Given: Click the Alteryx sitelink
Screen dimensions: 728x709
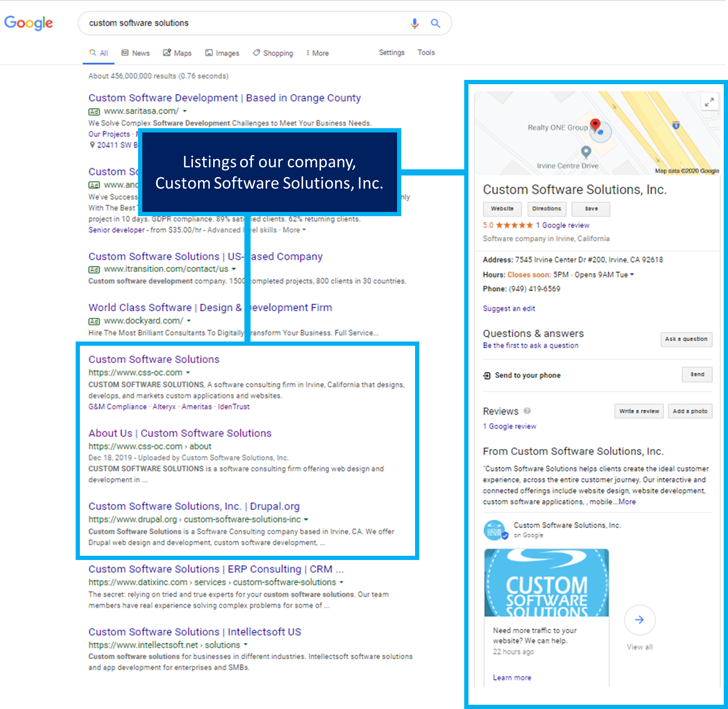Looking at the screenshot, I should 164,407.
